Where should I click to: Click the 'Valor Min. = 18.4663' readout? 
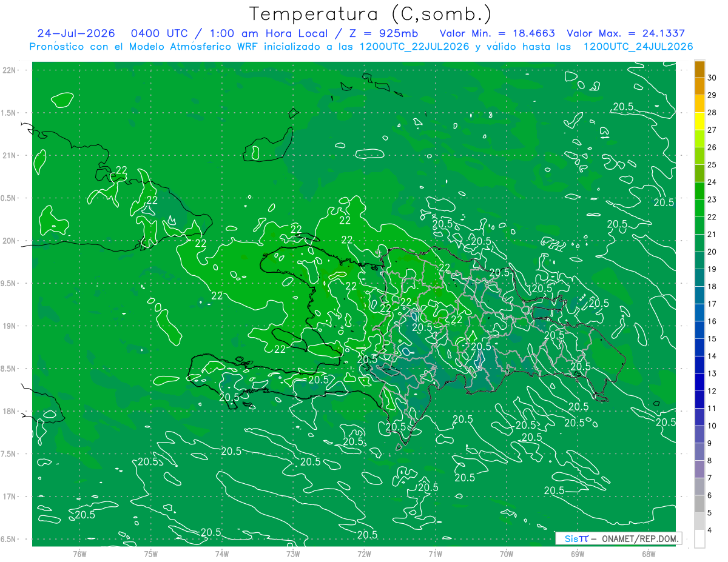click(x=497, y=34)
